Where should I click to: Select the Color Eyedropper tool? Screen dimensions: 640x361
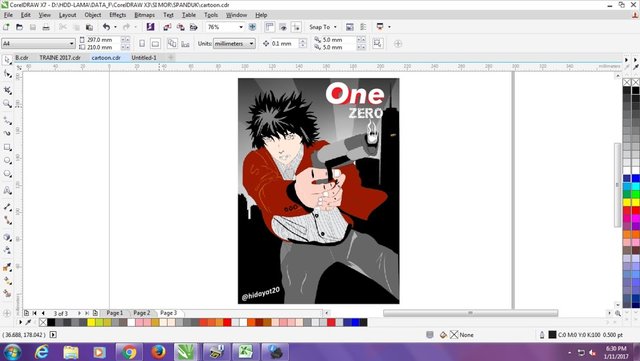[x=7, y=267]
